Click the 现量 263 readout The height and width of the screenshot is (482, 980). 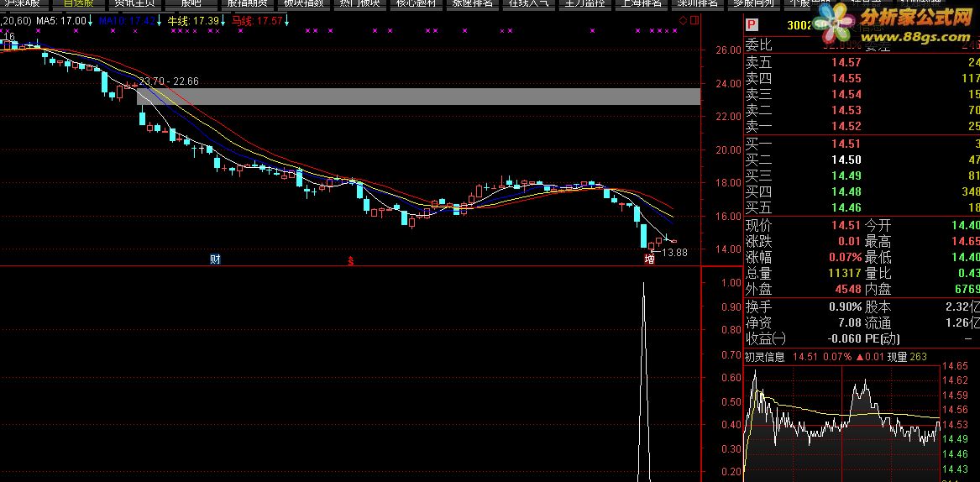908,357
